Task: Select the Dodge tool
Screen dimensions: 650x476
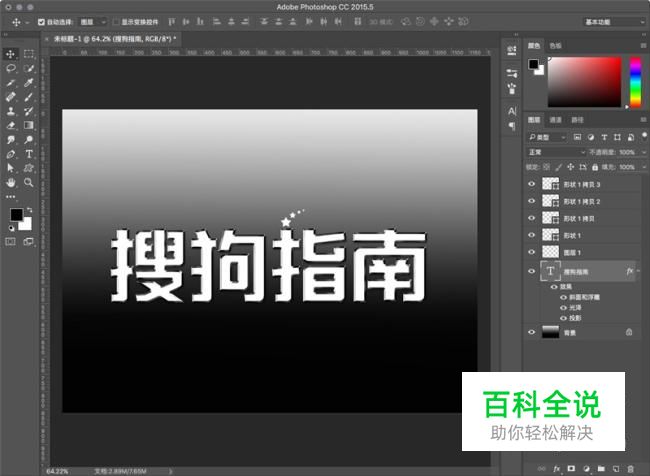Action: click(29, 140)
